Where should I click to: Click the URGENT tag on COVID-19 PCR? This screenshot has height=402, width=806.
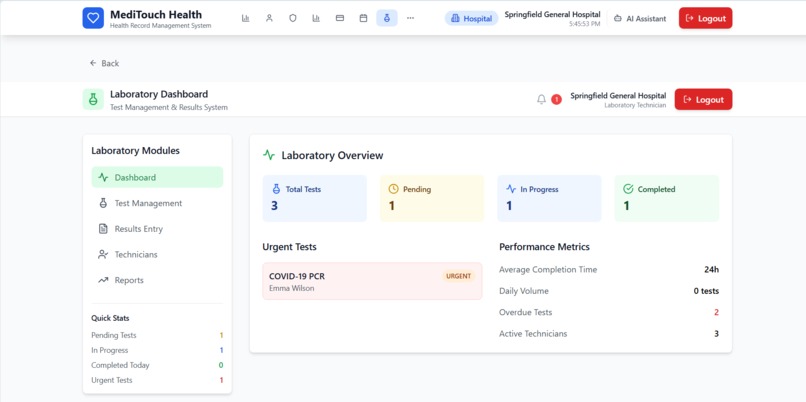click(x=458, y=276)
